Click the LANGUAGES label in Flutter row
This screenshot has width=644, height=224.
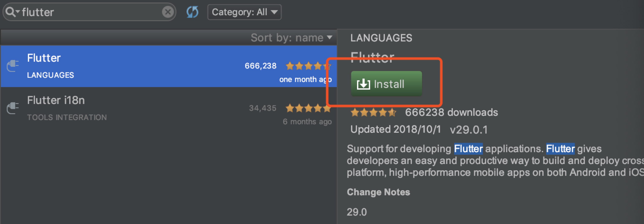pos(50,75)
